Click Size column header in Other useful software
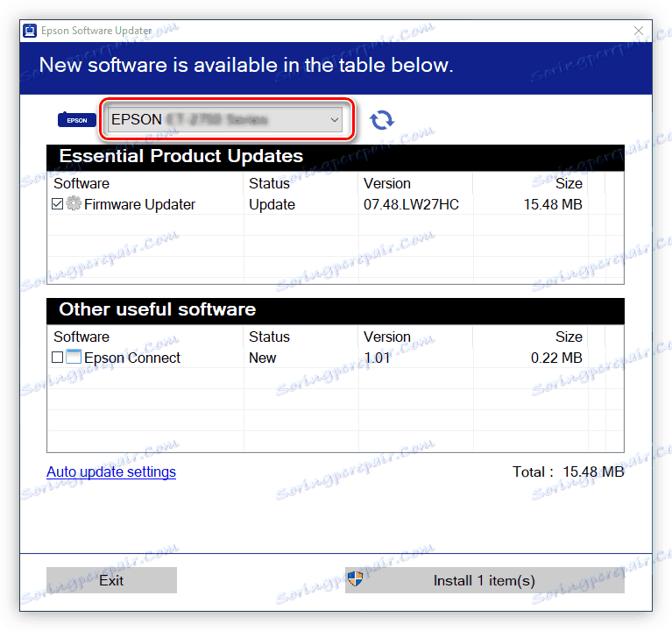 [x=569, y=337]
